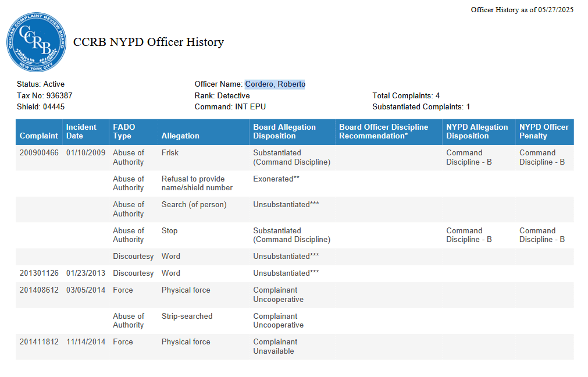Open complaint number 201411812

pyautogui.click(x=38, y=342)
